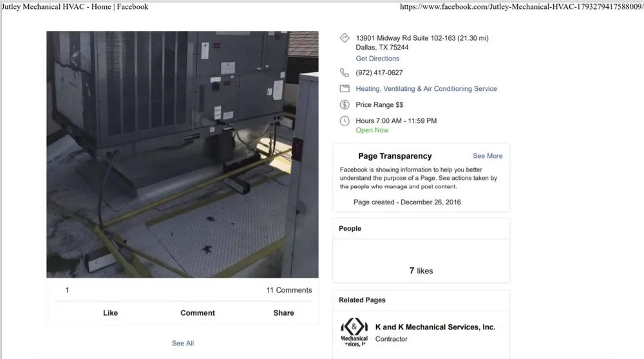The height and width of the screenshot is (359, 644).
Task: Call the (972) 417-0627 phone number
Action: click(x=379, y=73)
